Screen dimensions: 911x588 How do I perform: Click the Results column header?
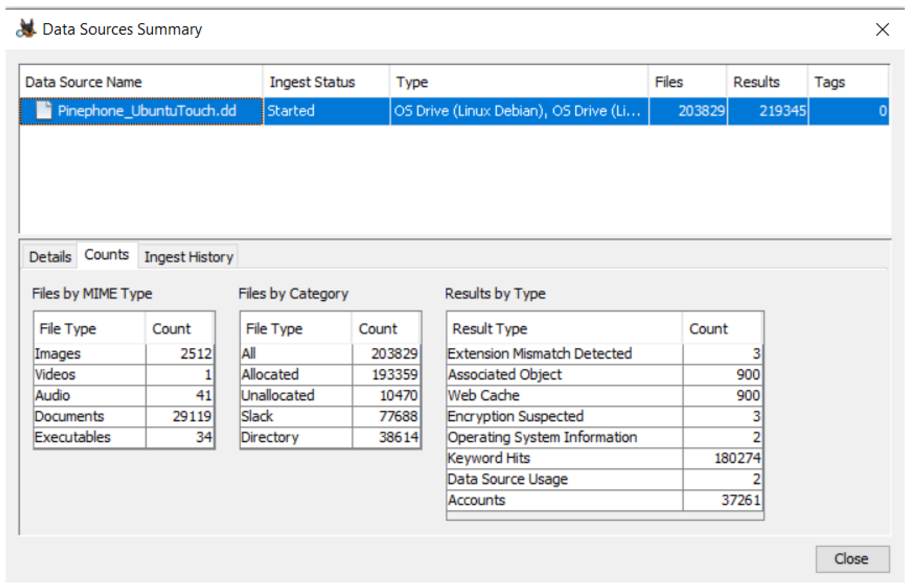pos(768,82)
